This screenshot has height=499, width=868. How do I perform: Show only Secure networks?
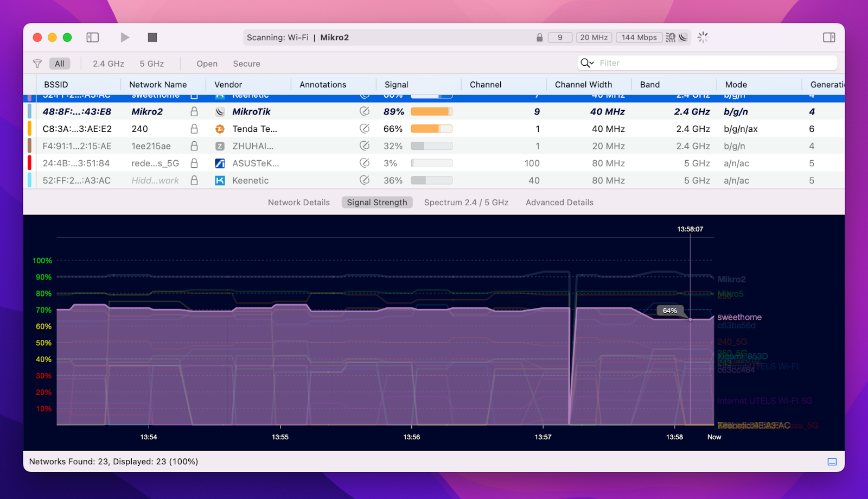coord(247,64)
